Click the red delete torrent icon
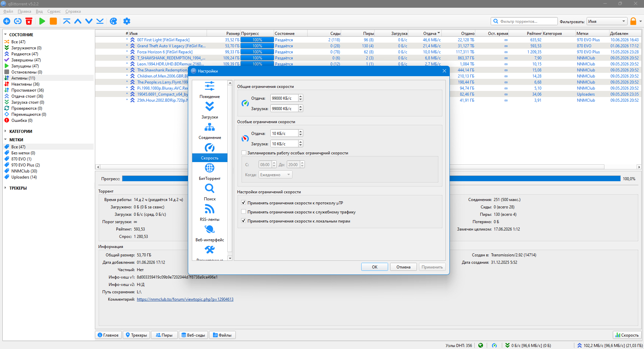The image size is (644, 349). [x=29, y=21]
